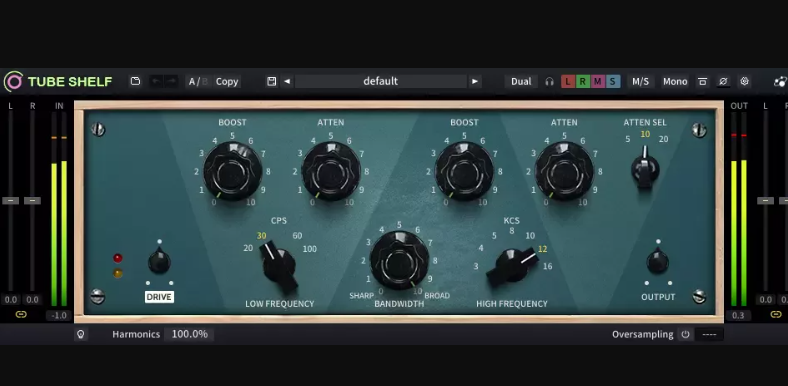Image resolution: width=788 pixels, height=386 pixels.
Task: Click the lightbulb hints icon
Action: click(x=80, y=334)
